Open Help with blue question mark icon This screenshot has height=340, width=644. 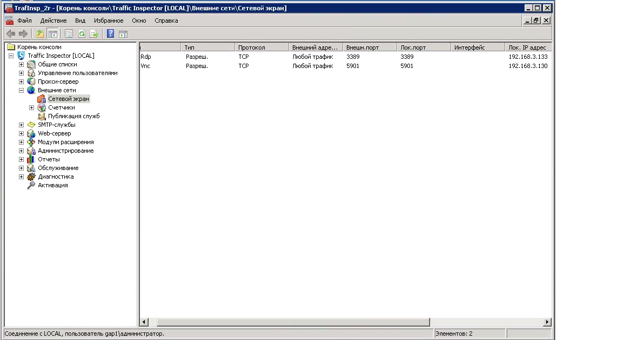point(110,34)
